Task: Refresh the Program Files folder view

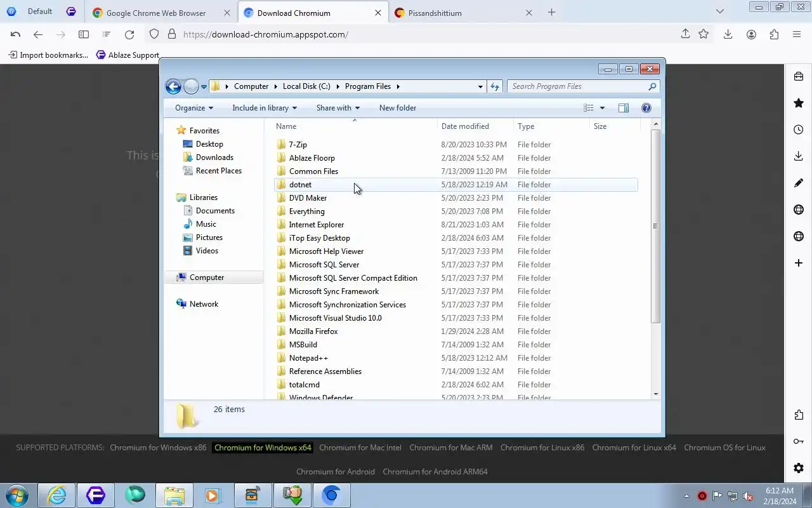Action: [x=495, y=86]
